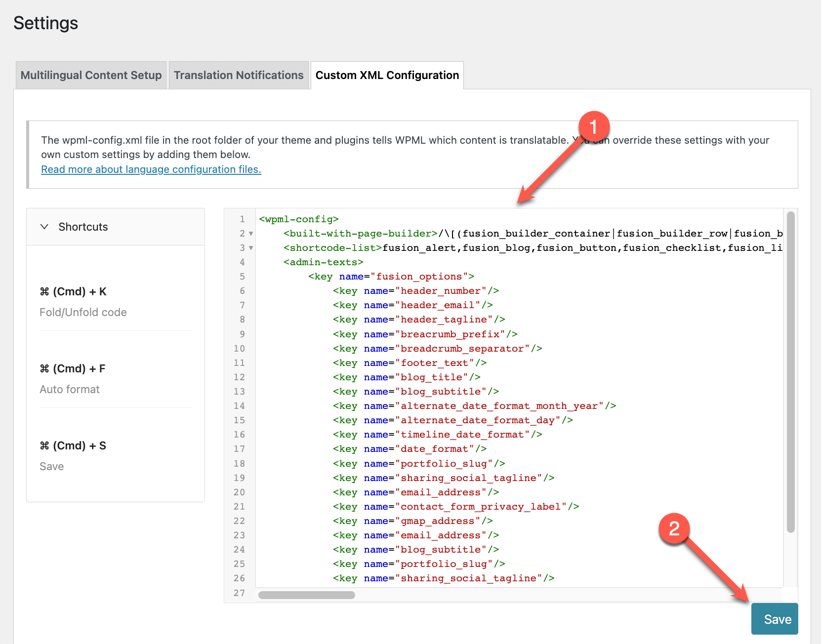Click the Save button

coord(775,619)
